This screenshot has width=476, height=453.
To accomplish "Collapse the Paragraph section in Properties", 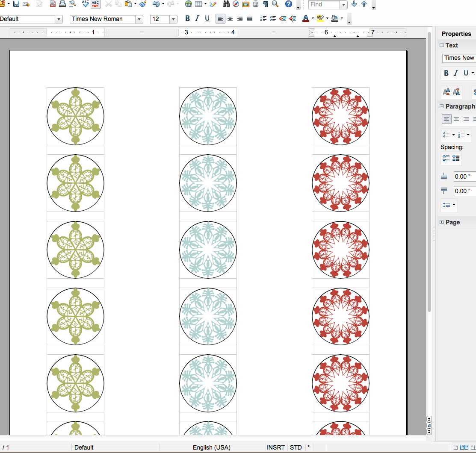I will 442,106.
